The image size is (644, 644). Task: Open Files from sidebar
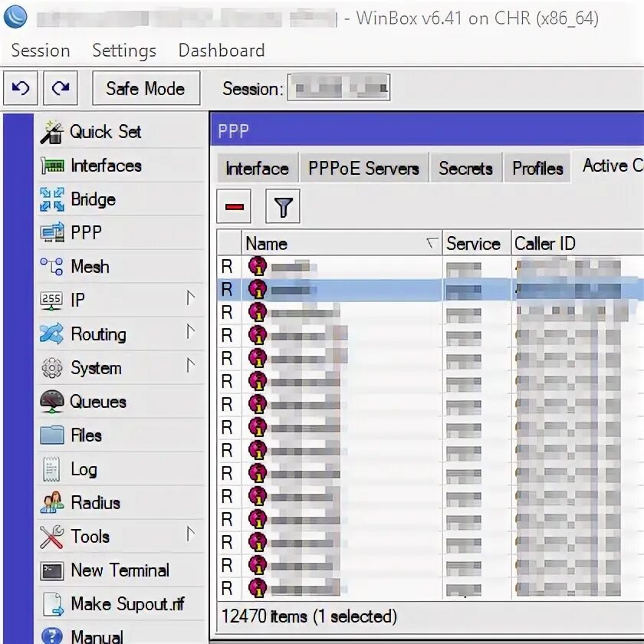[x=120, y=435]
